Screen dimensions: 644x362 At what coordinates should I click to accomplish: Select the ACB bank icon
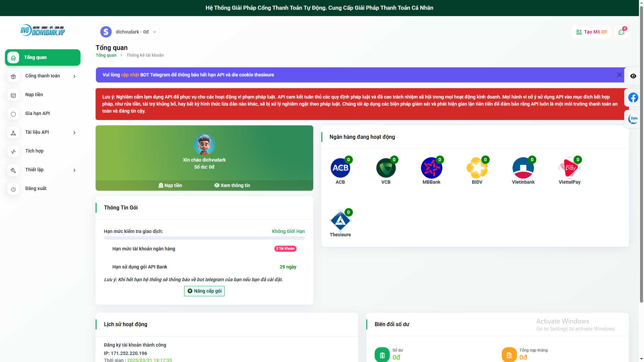(x=340, y=168)
